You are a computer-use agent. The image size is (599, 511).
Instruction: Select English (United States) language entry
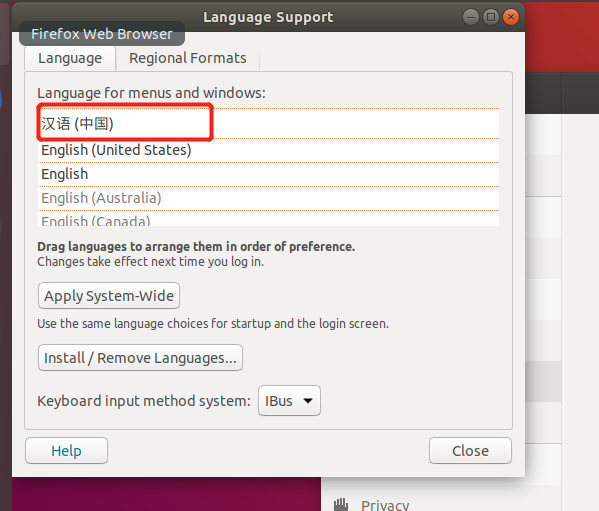coord(268,150)
